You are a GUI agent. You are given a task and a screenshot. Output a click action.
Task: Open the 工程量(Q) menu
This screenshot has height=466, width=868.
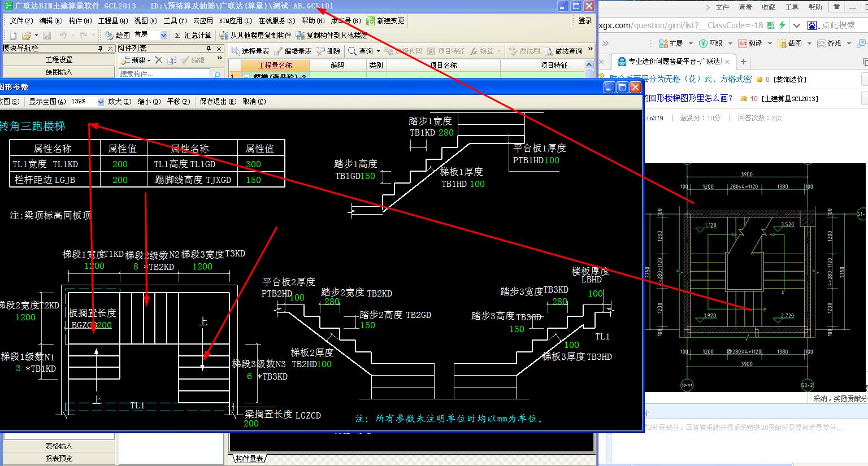(112, 20)
